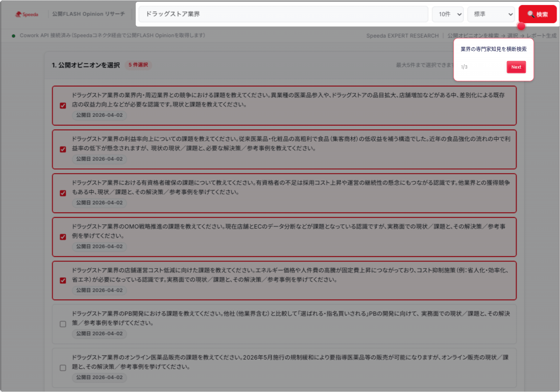The height and width of the screenshot is (392, 560).
Task: Click Next in the tour tooltip
Action: pos(516,67)
